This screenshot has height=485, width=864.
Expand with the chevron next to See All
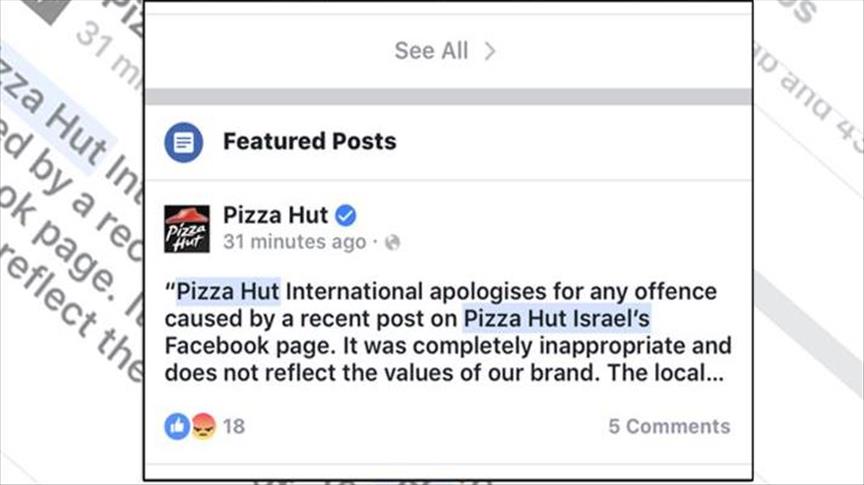coord(490,51)
